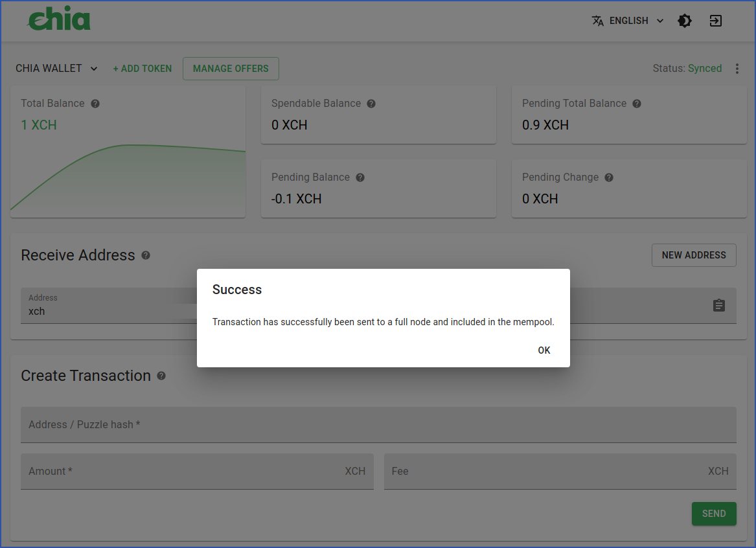
Task: Click the log out icon
Action: tap(715, 21)
